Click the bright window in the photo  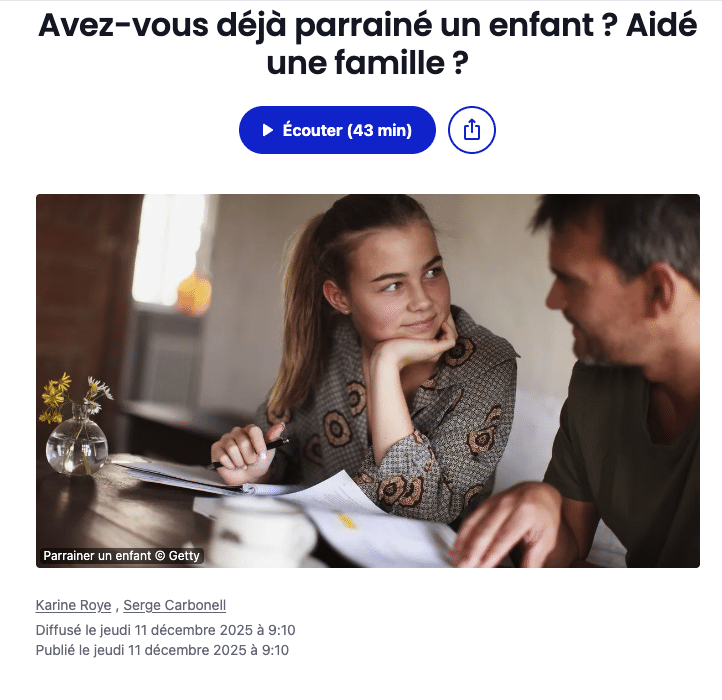coord(169,249)
